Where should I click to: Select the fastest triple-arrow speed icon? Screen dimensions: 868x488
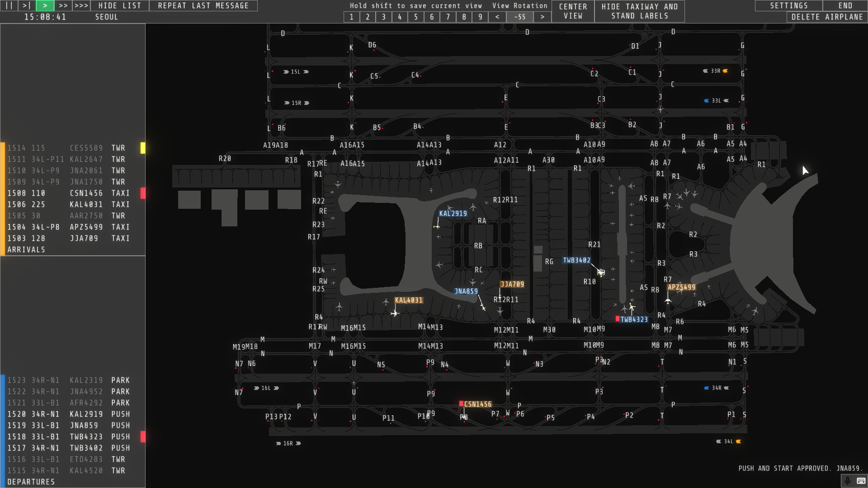81,5
